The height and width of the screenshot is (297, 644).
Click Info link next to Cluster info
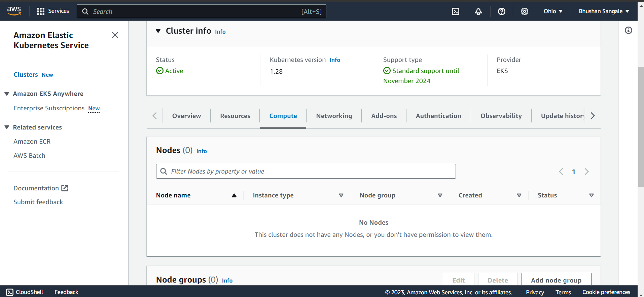[x=220, y=31]
